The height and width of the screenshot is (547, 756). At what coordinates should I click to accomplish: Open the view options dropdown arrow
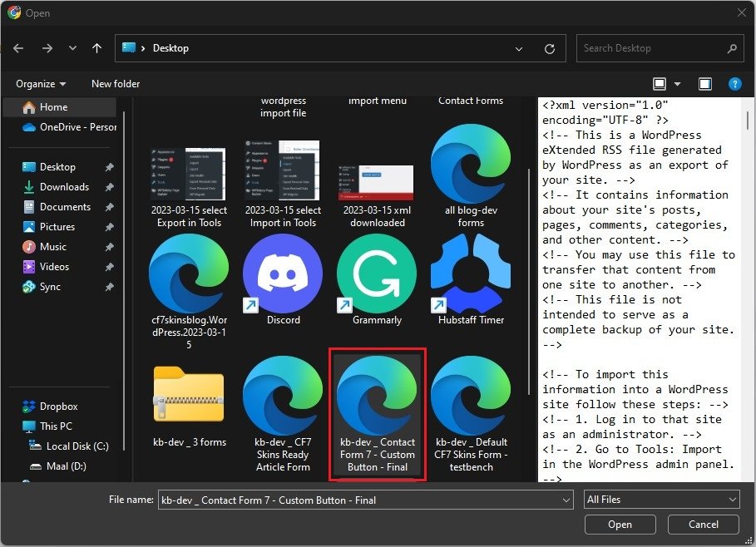click(678, 84)
